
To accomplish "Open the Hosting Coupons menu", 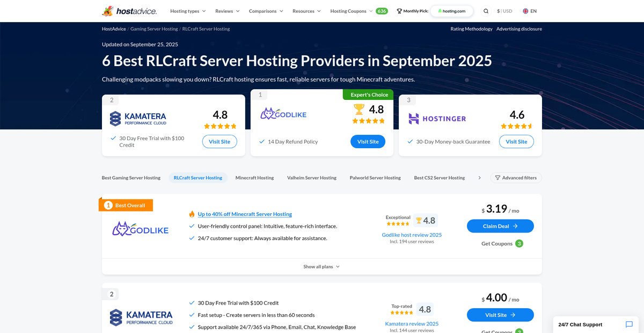I will [352, 11].
